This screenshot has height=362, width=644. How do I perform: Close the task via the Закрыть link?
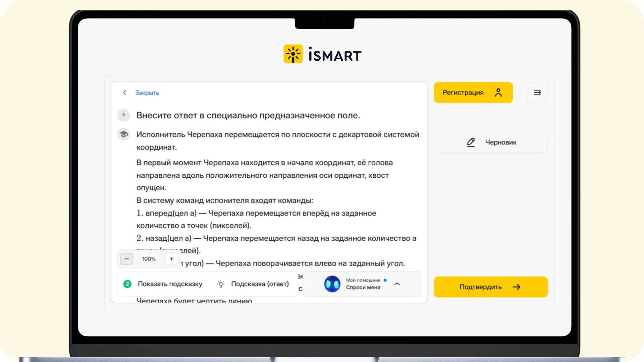[x=147, y=93]
